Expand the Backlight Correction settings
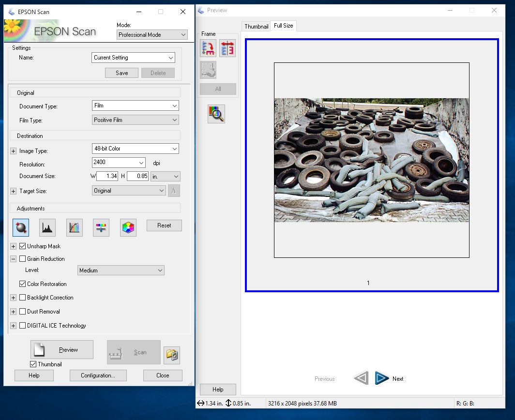The image size is (515, 420). click(13, 298)
